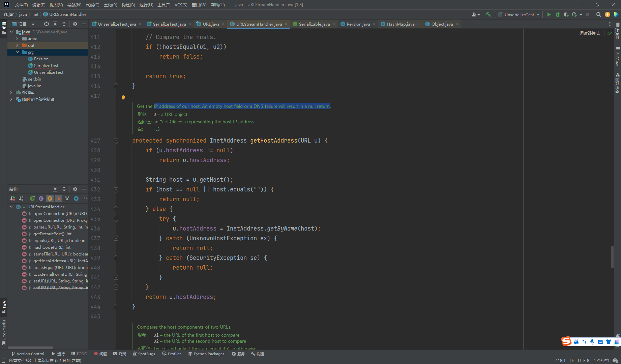
Task: Open the VCS(S) menu
Action: click(x=181, y=5)
